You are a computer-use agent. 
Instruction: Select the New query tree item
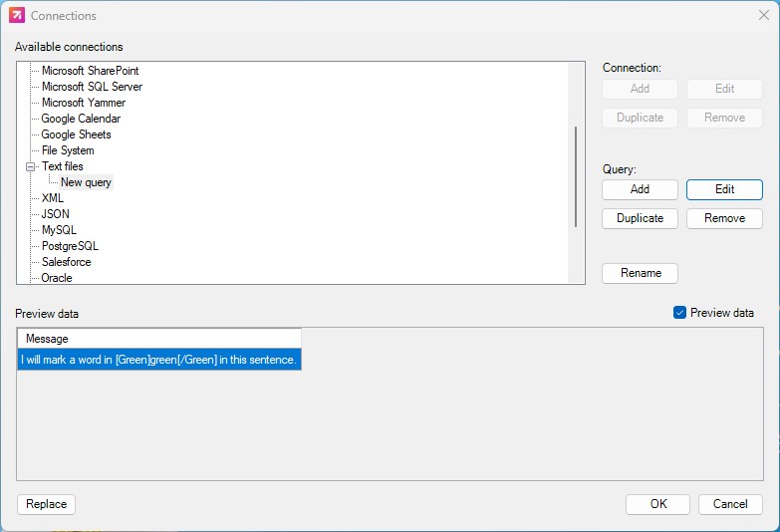click(86, 182)
